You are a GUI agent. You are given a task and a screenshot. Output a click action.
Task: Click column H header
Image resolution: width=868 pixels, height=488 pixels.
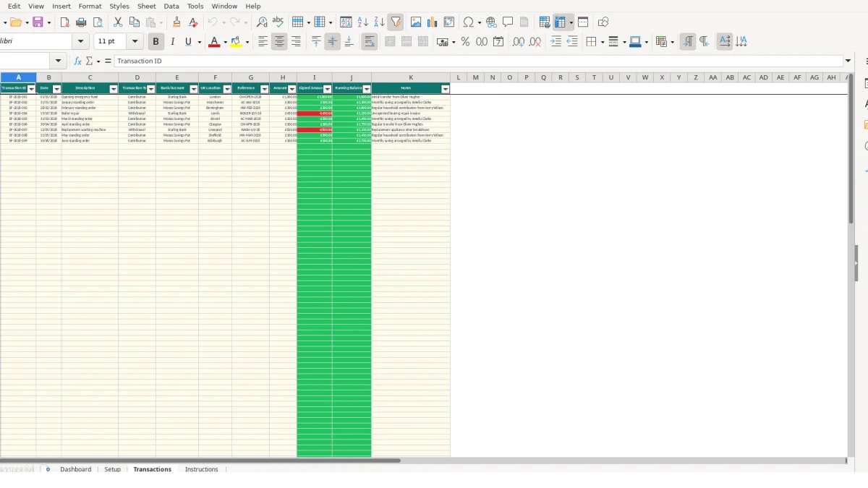(283, 77)
